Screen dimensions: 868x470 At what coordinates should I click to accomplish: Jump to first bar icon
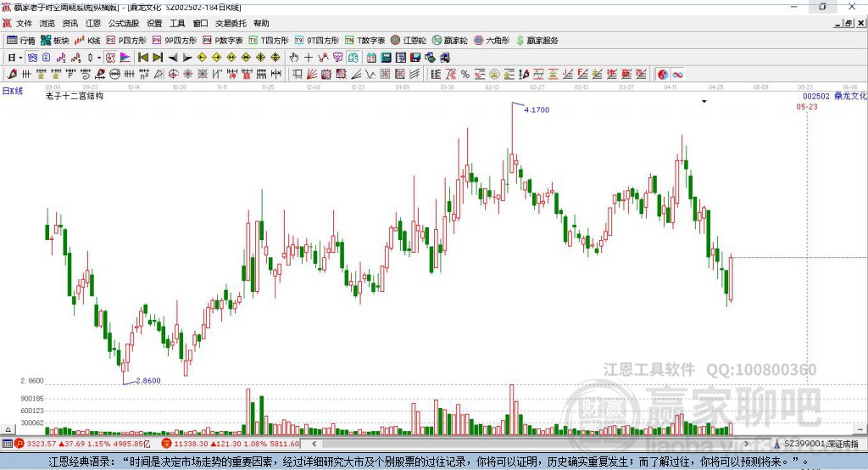[142, 58]
